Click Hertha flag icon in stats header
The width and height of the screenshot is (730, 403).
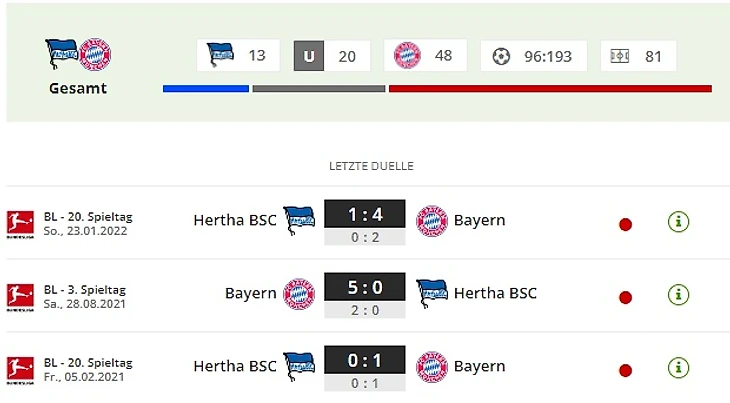pos(220,55)
